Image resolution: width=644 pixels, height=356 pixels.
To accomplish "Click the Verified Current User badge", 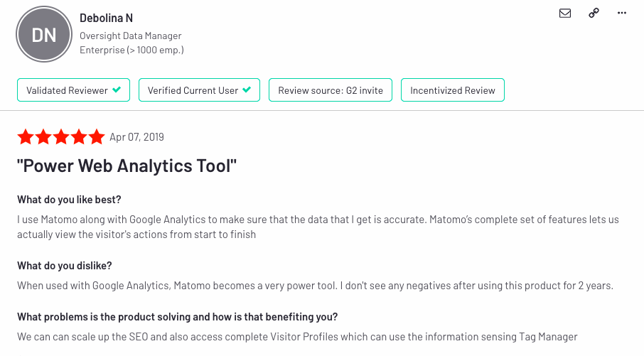I will coord(199,90).
